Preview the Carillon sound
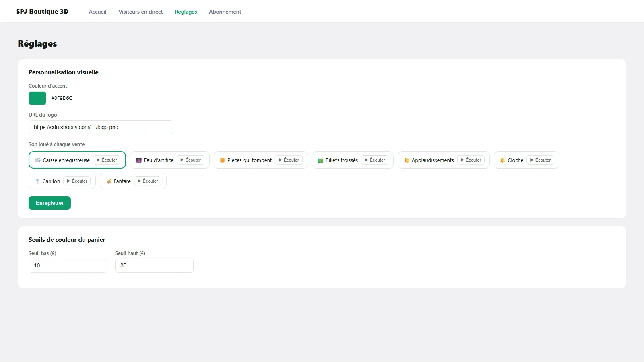 77,181
